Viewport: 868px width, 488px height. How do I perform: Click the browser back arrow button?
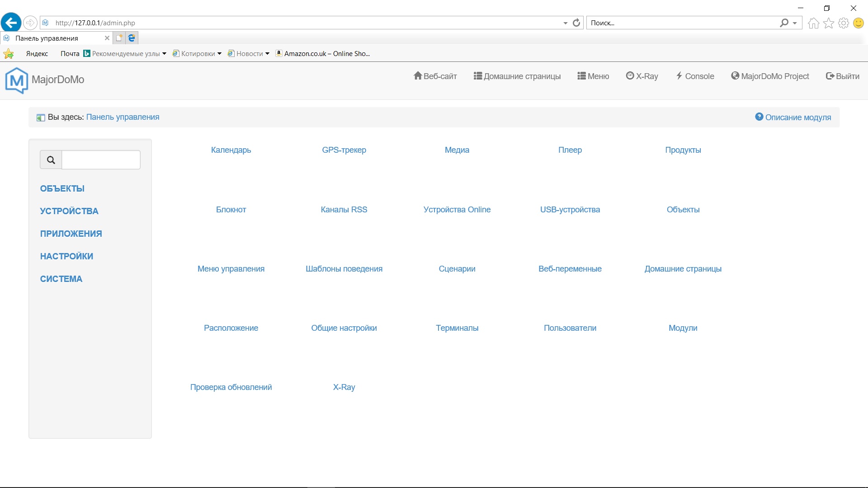click(11, 23)
